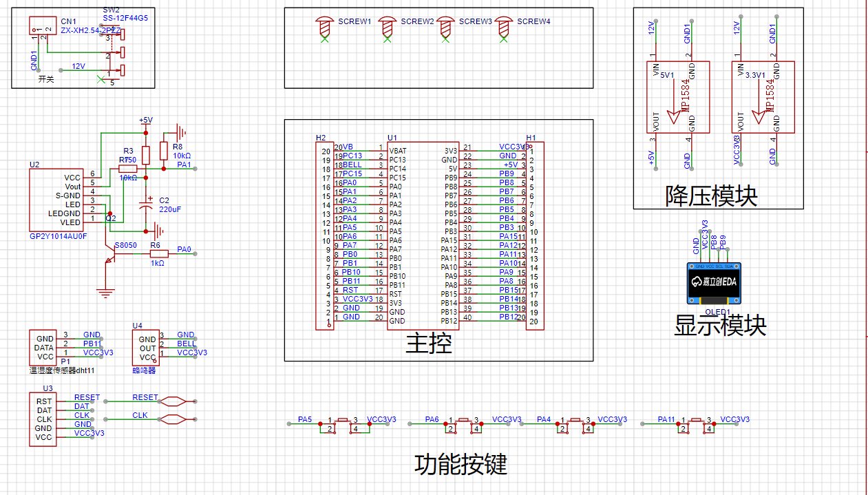868x495 pixels.
Task: Select the PA5 push button switch
Action: point(344,424)
